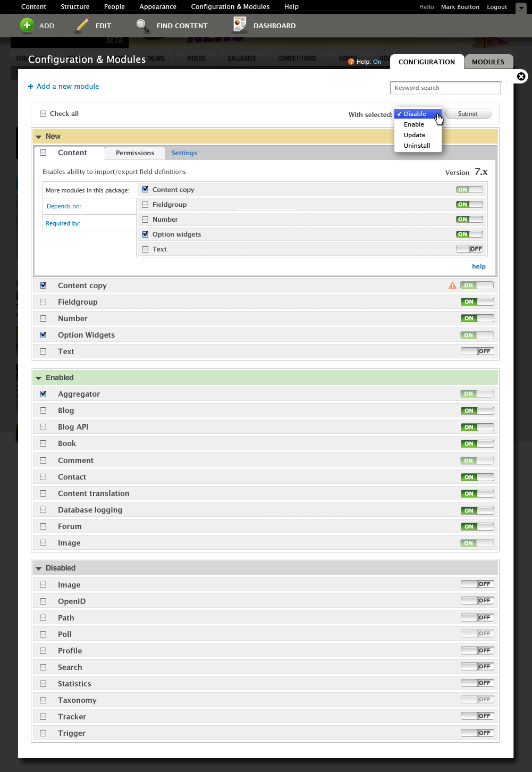This screenshot has width=532, height=772.
Task: Open the Structure menu
Action: tap(75, 7)
